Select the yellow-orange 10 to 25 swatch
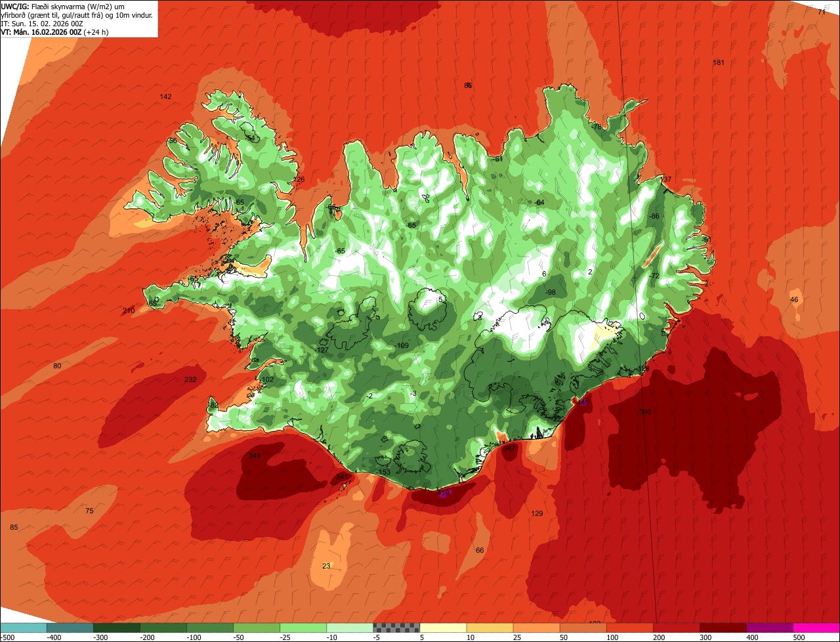 pos(490,628)
